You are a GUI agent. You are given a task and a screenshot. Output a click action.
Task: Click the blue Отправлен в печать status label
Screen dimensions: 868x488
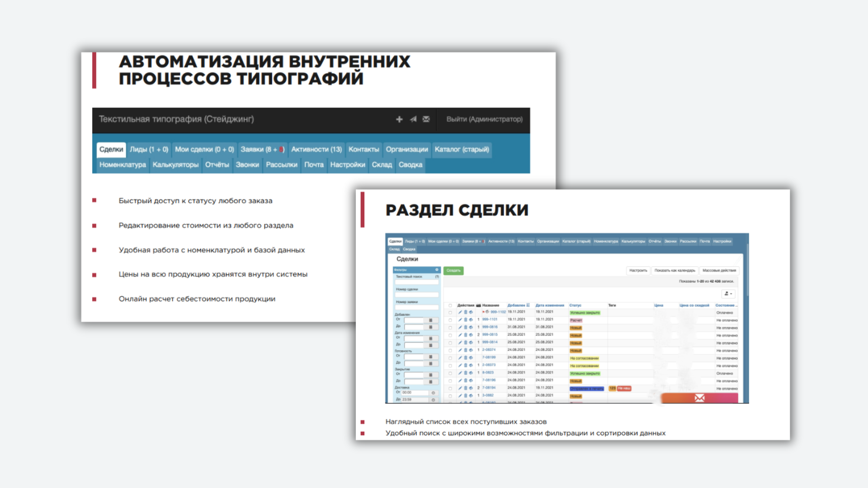586,389
